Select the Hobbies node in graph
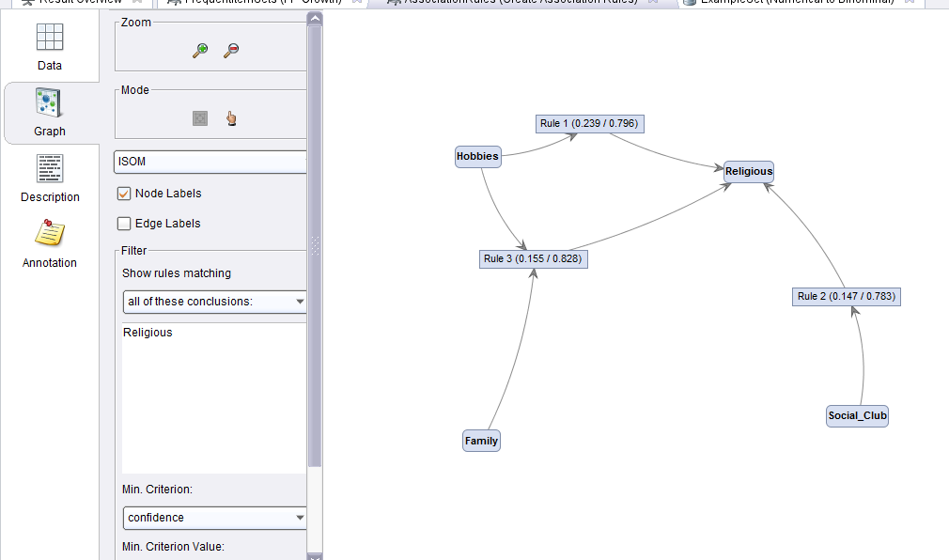 tap(477, 156)
